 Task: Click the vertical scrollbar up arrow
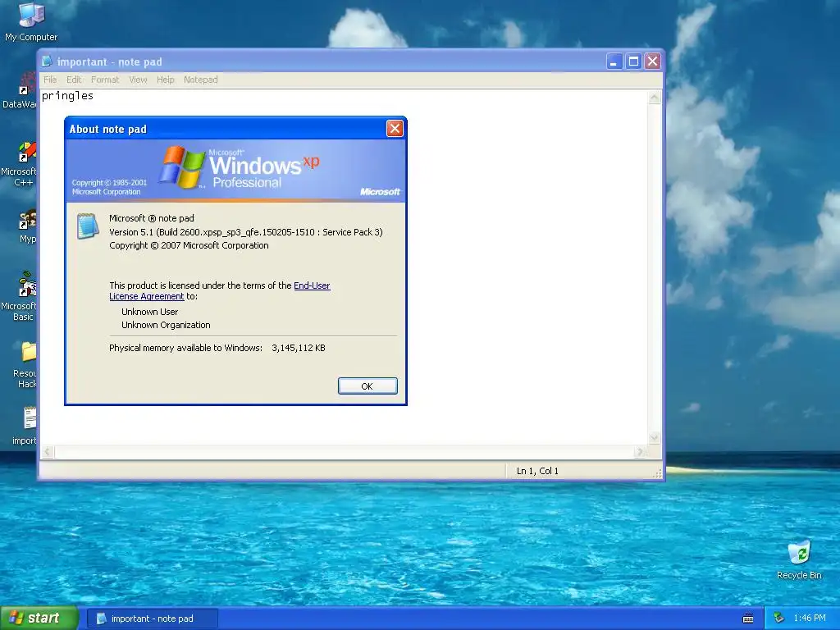[654, 98]
